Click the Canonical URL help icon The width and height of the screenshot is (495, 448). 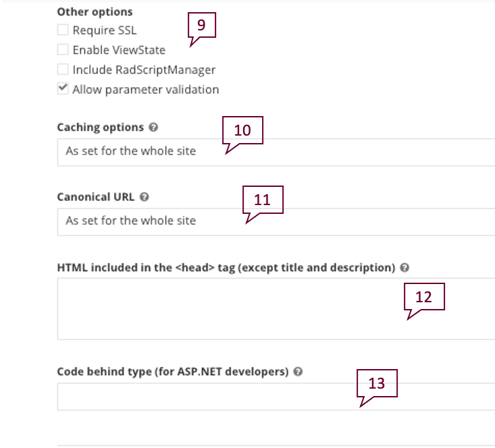tap(144, 198)
